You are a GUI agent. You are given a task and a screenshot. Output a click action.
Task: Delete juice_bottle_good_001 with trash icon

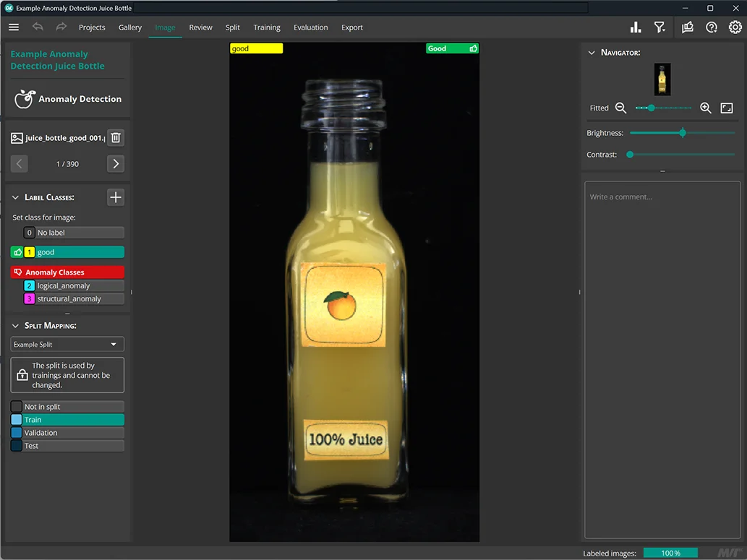(116, 138)
